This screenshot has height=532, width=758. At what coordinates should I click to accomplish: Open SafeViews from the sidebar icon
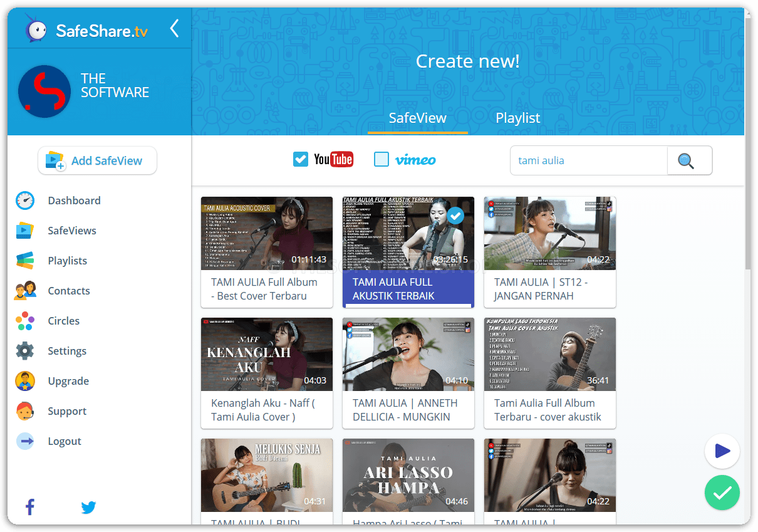(x=25, y=231)
